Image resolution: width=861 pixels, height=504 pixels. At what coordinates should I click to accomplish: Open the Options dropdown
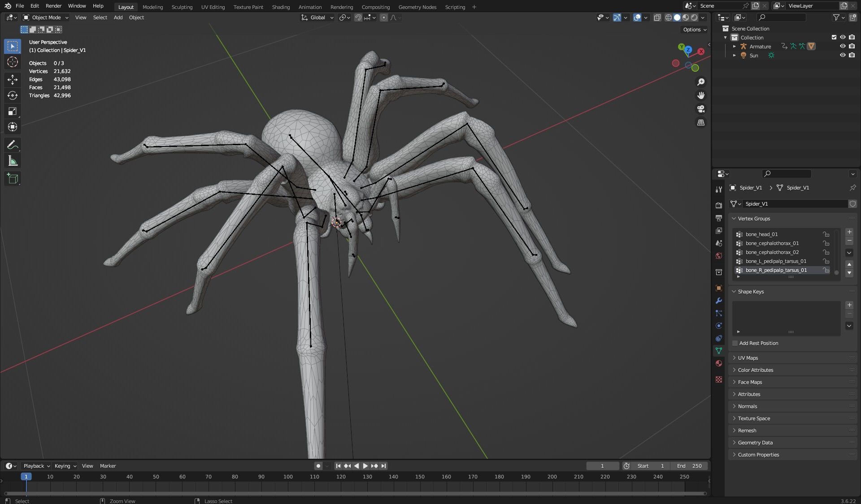click(695, 30)
